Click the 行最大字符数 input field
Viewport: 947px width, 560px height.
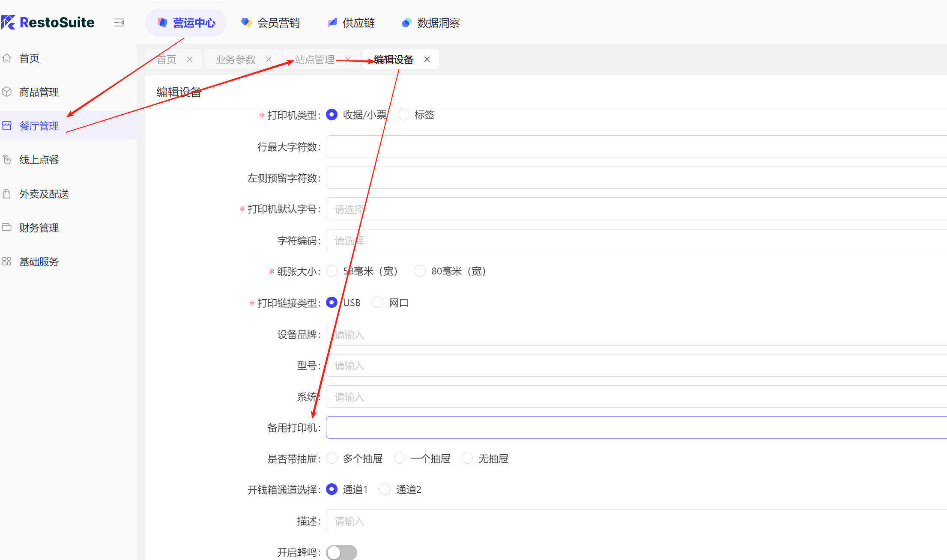click(x=636, y=147)
